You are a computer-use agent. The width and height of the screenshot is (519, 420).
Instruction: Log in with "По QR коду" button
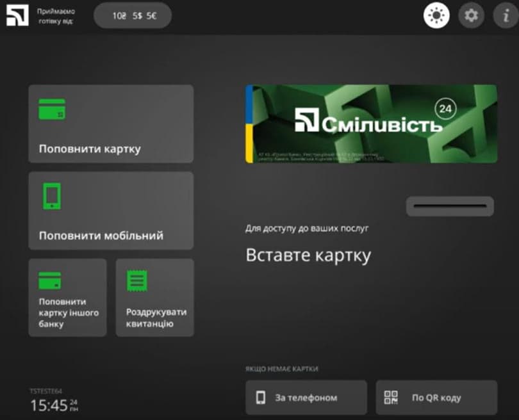click(x=436, y=397)
